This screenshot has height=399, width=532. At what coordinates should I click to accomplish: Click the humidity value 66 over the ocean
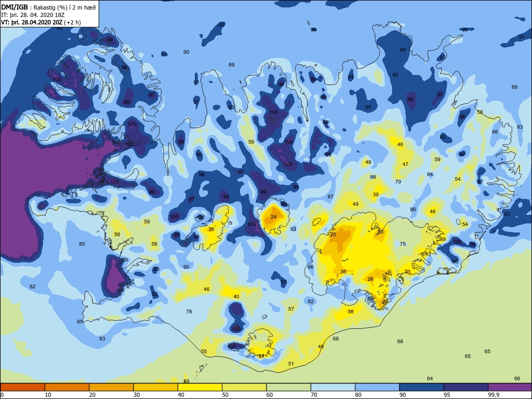(517, 379)
